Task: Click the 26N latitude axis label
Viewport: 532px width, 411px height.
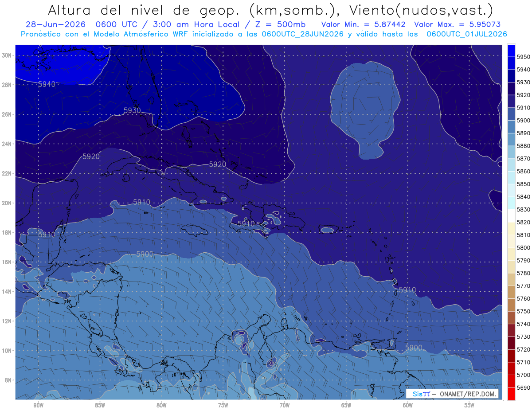Action: point(6,114)
